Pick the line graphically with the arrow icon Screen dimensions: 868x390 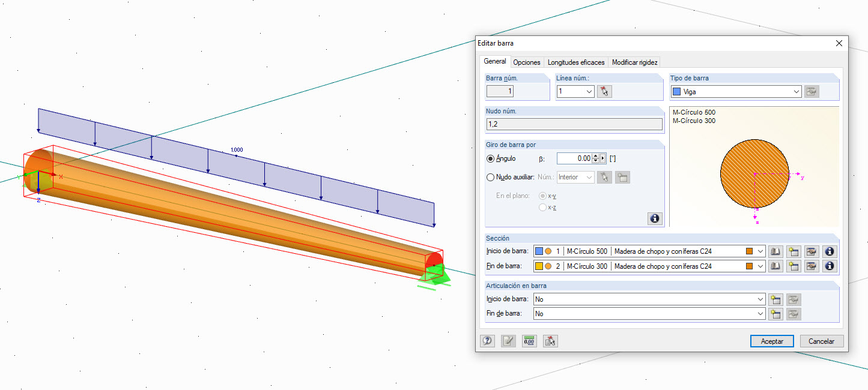coord(605,91)
